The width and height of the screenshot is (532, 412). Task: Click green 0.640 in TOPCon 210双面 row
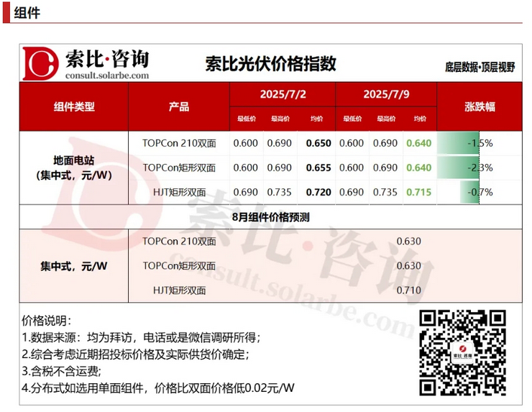[419, 143]
